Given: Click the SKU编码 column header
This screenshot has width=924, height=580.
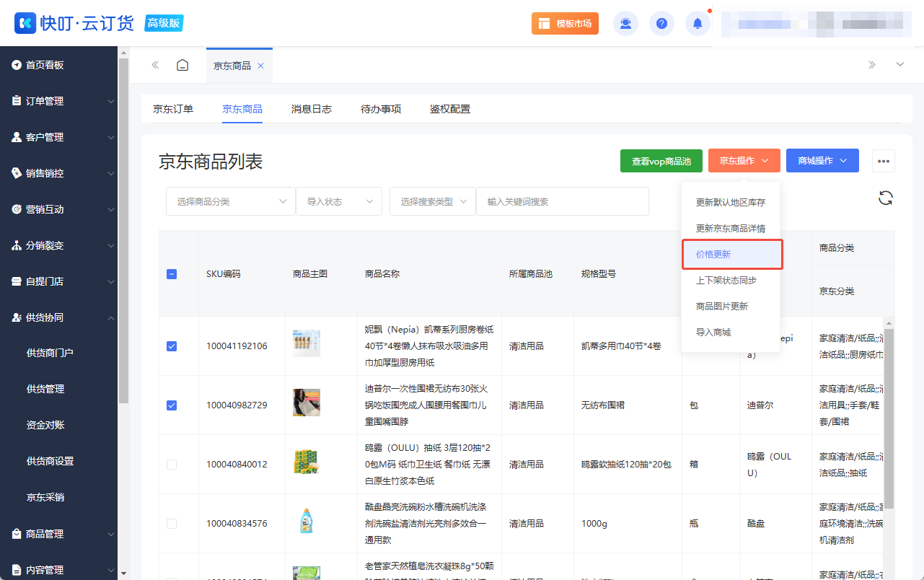Looking at the screenshot, I should click(224, 274).
